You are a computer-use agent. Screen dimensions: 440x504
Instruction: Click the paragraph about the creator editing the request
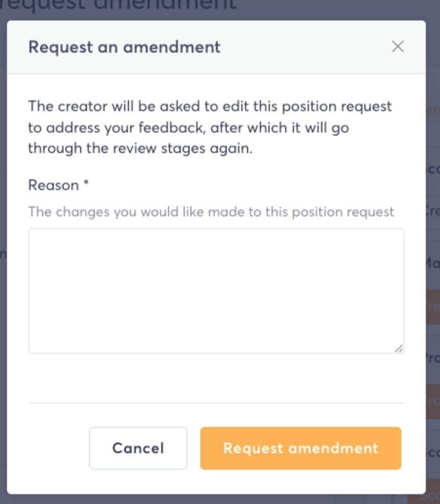point(210,127)
